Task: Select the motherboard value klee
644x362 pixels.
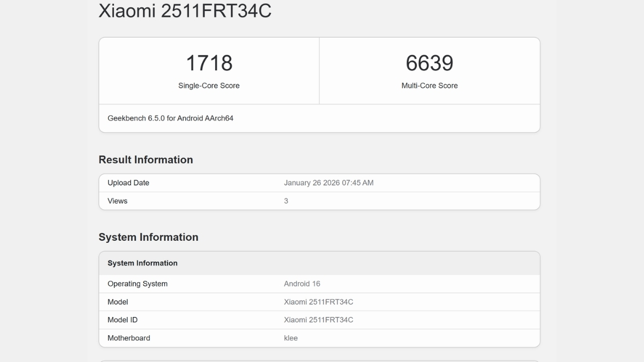Action: (291, 338)
